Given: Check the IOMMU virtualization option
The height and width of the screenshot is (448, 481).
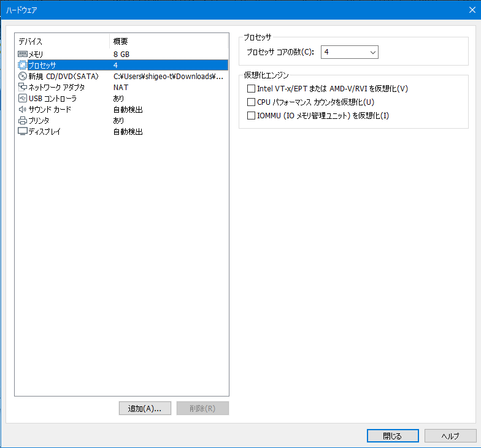Looking at the screenshot, I should click(252, 115).
